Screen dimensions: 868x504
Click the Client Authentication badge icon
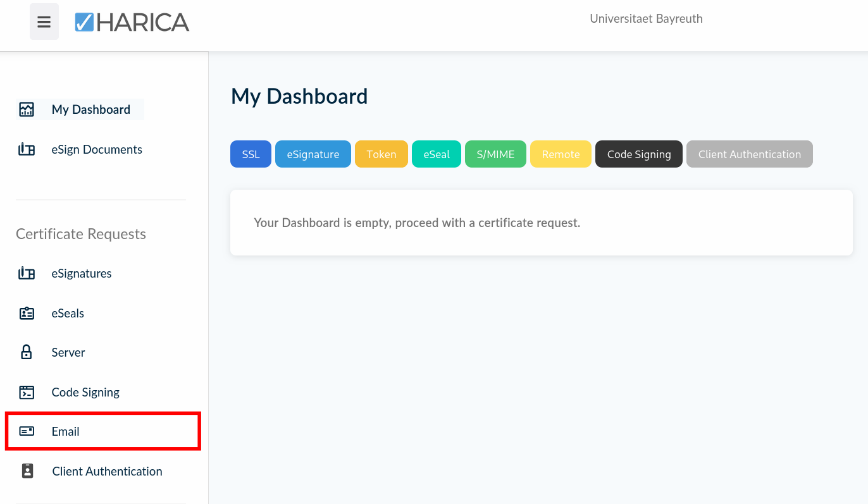(27, 471)
